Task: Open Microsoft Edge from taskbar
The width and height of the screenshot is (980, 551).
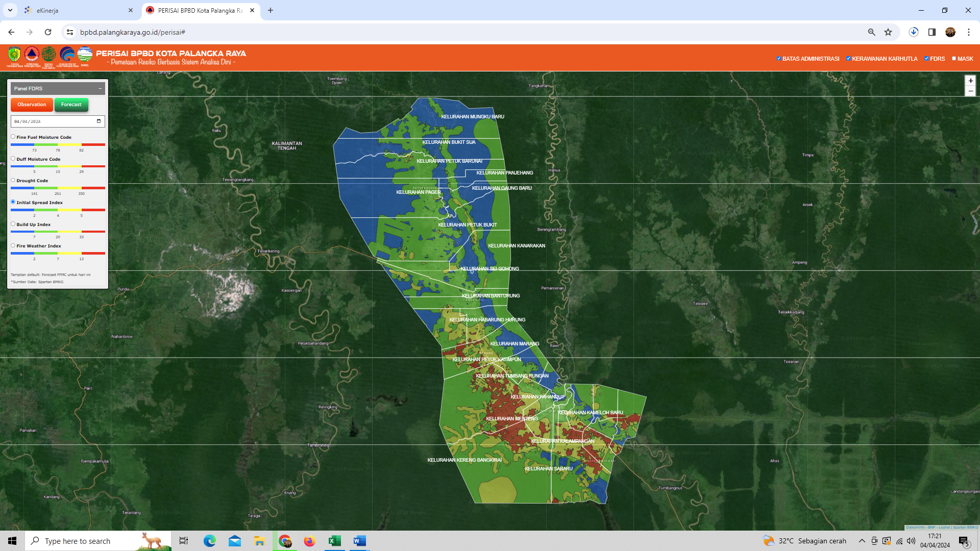Action: click(209, 541)
